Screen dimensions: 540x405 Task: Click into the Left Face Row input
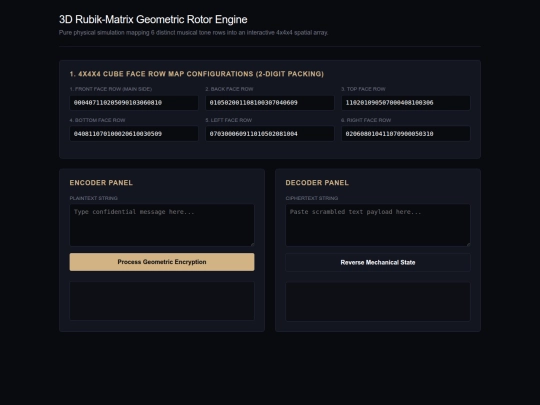[270, 134]
